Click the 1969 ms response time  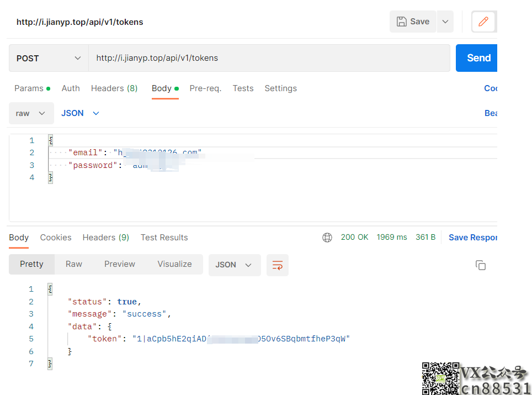point(391,237)
